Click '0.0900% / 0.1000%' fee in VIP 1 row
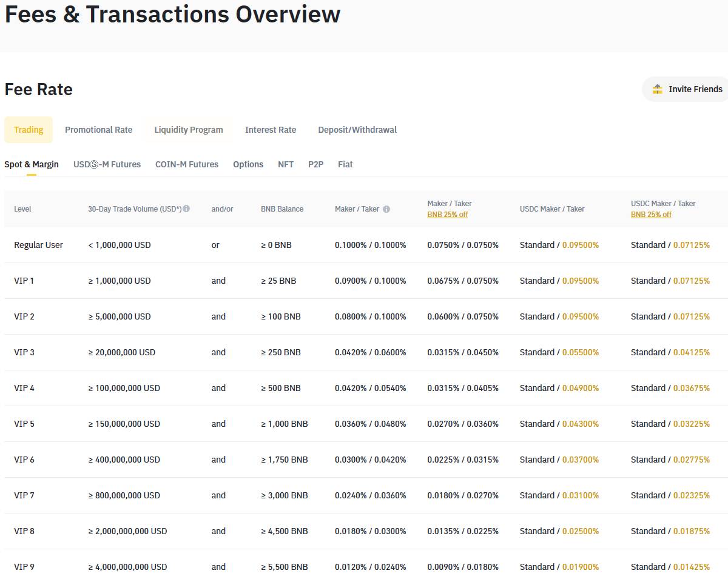The width and height of the screenshot is (728, 582). 371,281
